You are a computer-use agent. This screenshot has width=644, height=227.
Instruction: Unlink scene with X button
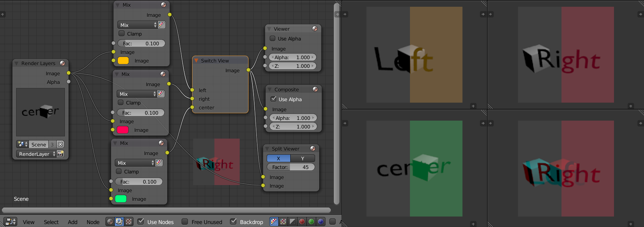pos(60,144)
